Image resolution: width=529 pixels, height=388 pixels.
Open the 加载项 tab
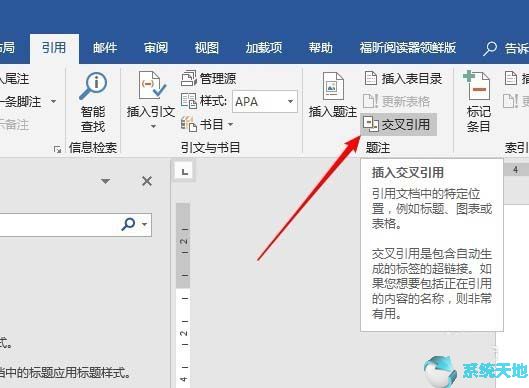(264, 48)
